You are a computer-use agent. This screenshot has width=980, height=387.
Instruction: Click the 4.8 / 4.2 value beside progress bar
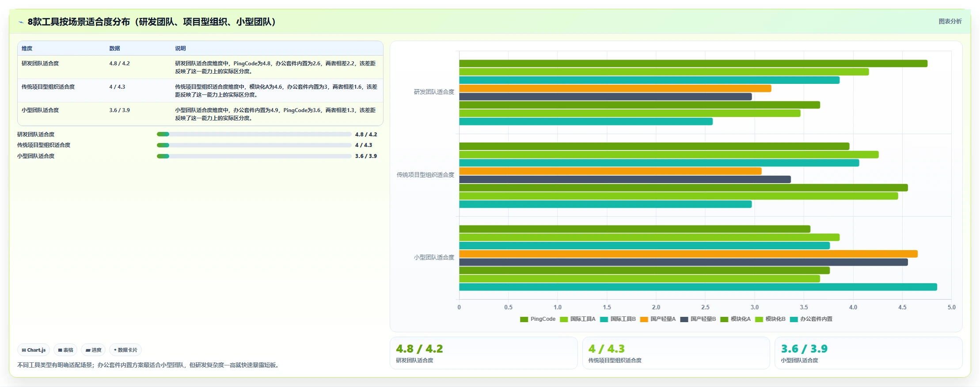point(366,135)
